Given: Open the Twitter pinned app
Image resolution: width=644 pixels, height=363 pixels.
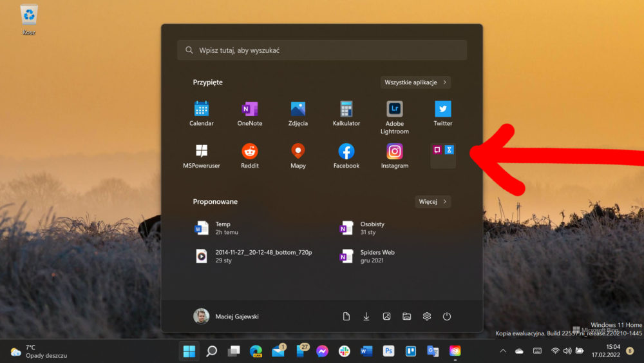Looking at the screenshot, I should pyautogui.click(x=443, y=113).
